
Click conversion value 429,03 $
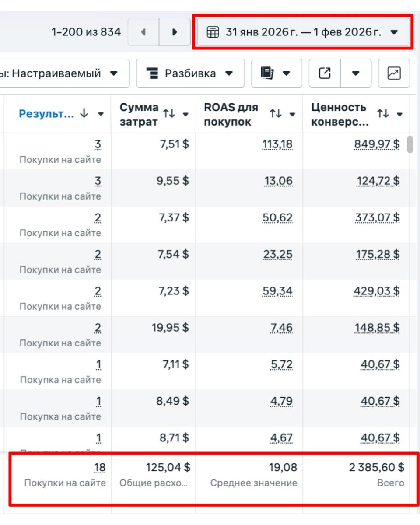[x=377, y=291]
